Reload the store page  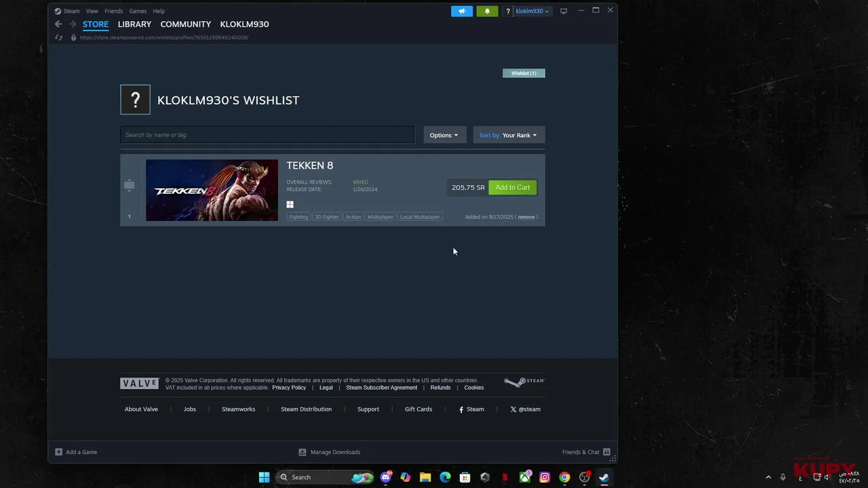[x=59, y=37]
